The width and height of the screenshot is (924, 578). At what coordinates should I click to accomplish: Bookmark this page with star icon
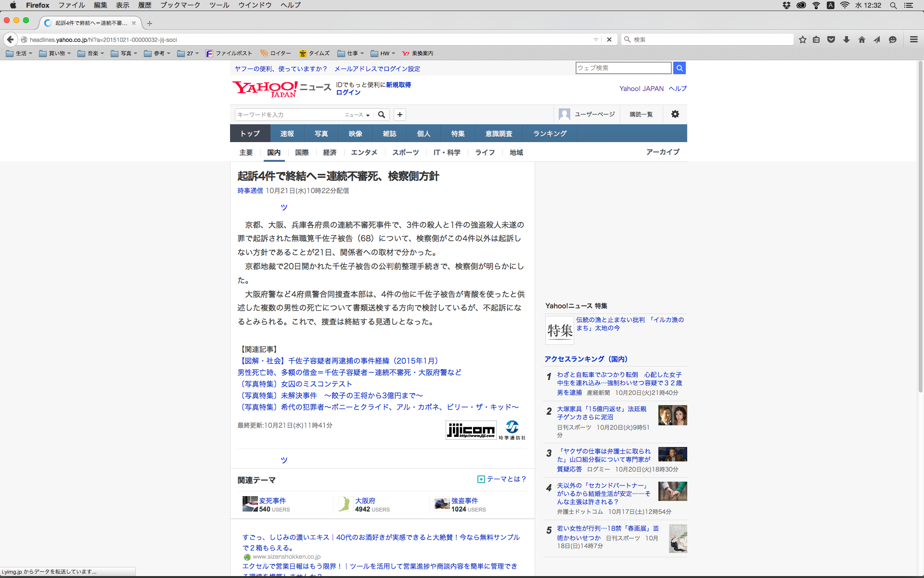pos(802,39)
